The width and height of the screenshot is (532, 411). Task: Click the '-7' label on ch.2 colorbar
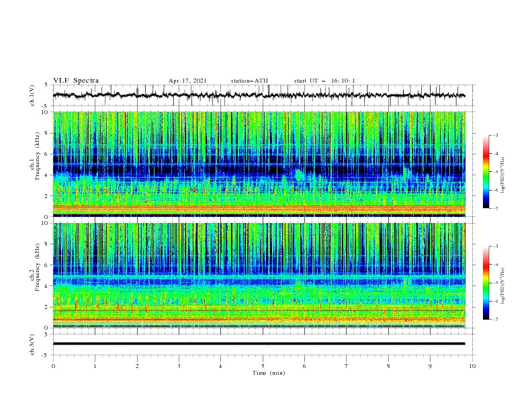click(x=495, y=319)
